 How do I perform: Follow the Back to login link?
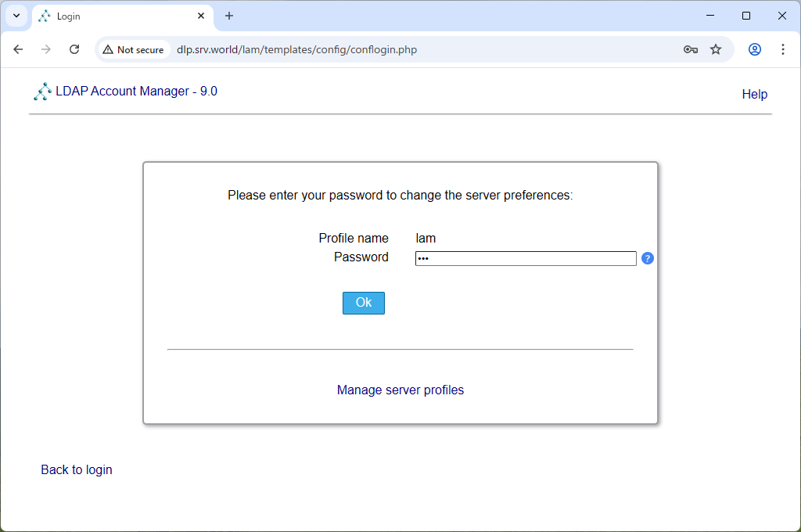(x=77, y=469)
